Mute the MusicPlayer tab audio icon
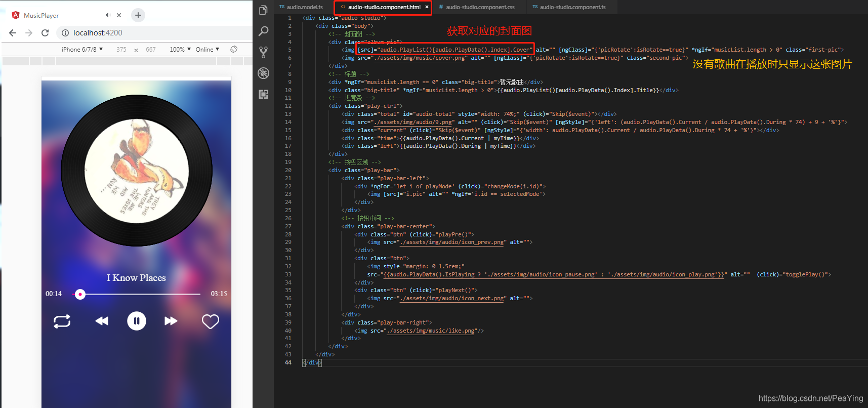 (x=108, y=15)
